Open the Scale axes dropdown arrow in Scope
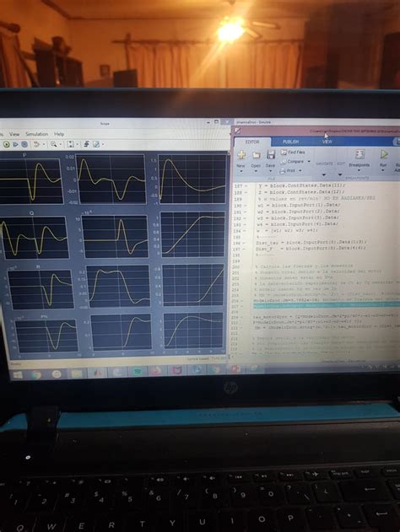 (78, 145)
